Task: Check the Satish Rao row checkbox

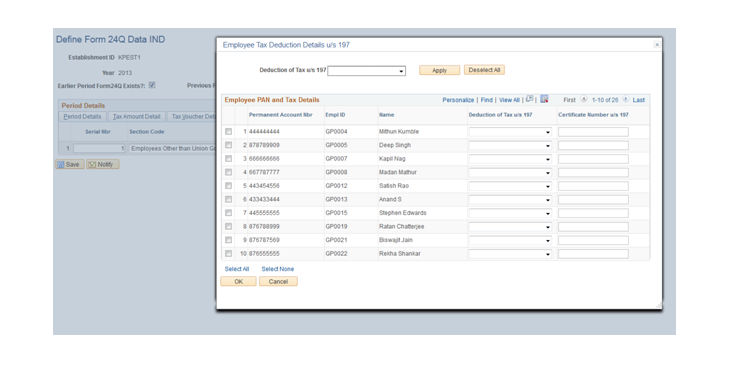Action: pos(229,186)
